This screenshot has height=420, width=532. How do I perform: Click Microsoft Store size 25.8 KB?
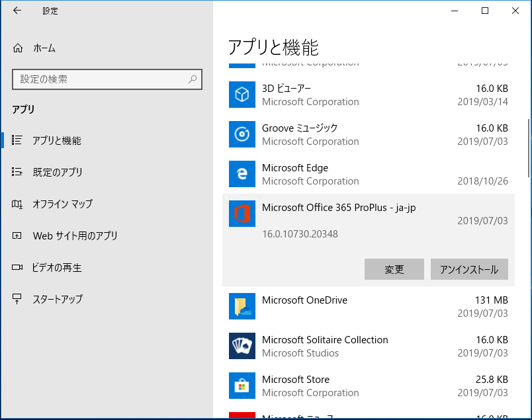click(492, 380)
